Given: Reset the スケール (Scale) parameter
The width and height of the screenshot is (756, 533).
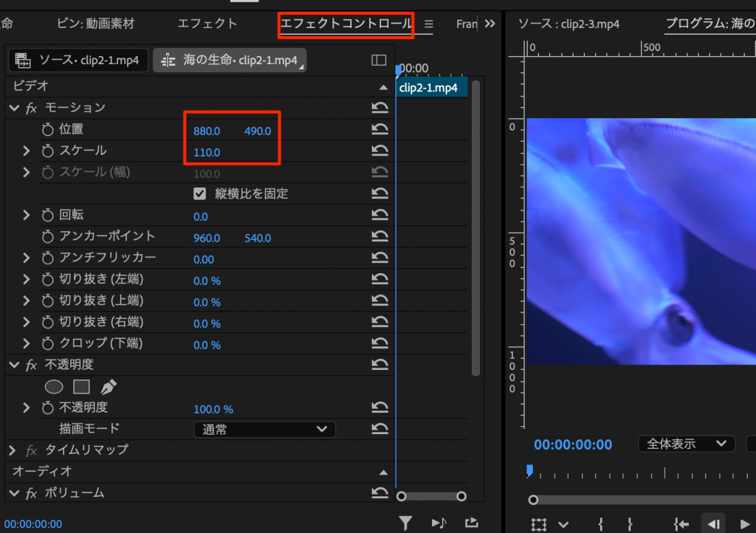Looking at the screenshot, I should [x=379, y=151].
